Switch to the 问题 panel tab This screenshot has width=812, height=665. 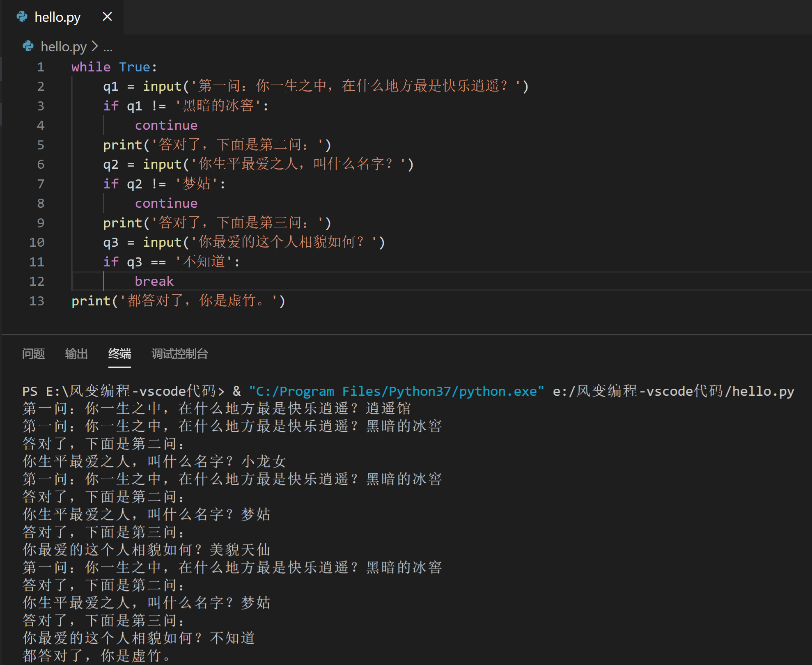point(33,354)
